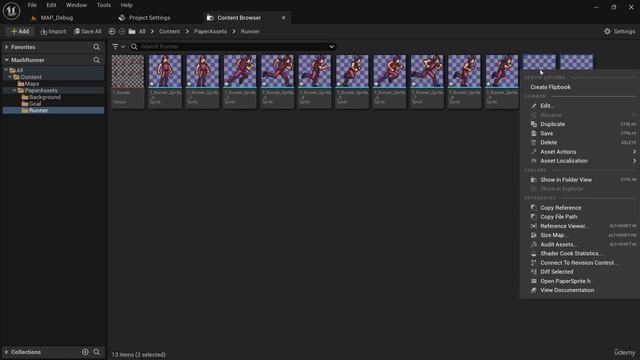Screen dimensions: 640x360
Task: Click Runner in the breadcrumb path
Action: (x=250, y=31)
